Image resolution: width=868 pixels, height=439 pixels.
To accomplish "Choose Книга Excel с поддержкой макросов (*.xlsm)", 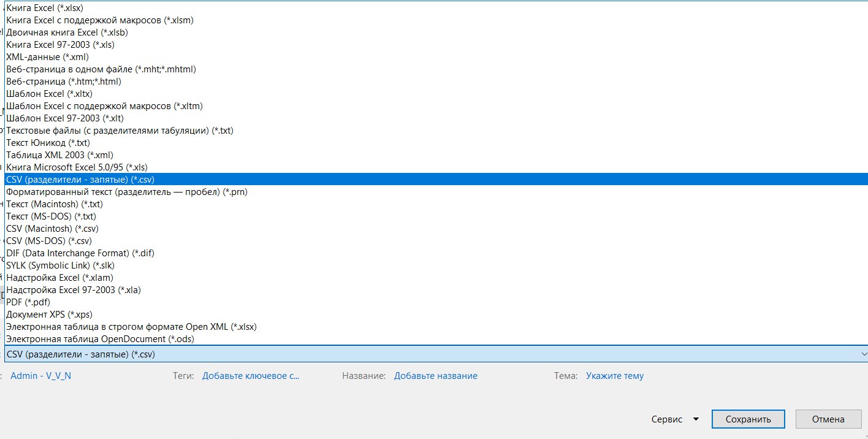I will point(436,20).
